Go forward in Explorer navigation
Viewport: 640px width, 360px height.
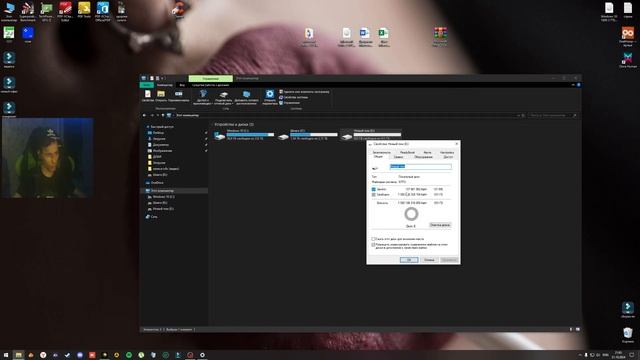pos(152,116)
